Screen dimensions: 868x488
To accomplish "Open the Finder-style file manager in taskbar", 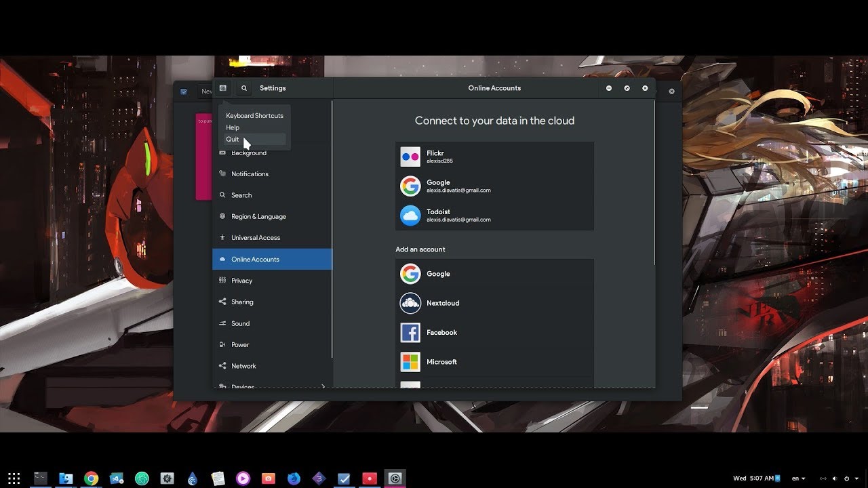I will click(x=66, y=479).
